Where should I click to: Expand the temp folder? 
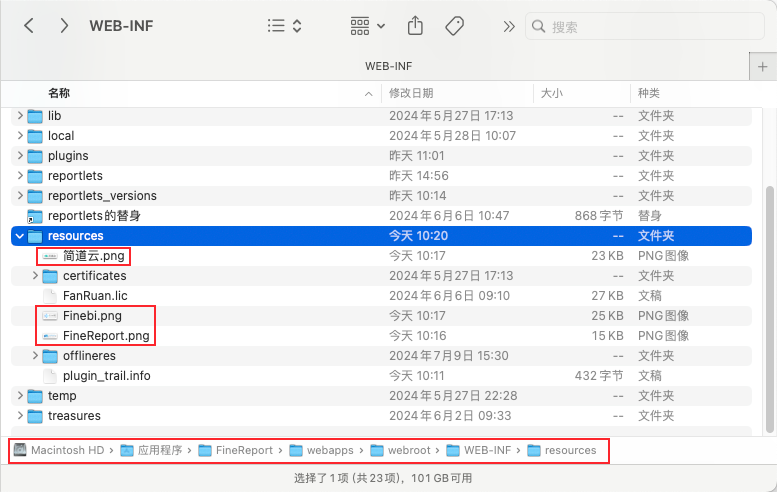point(20,395)
